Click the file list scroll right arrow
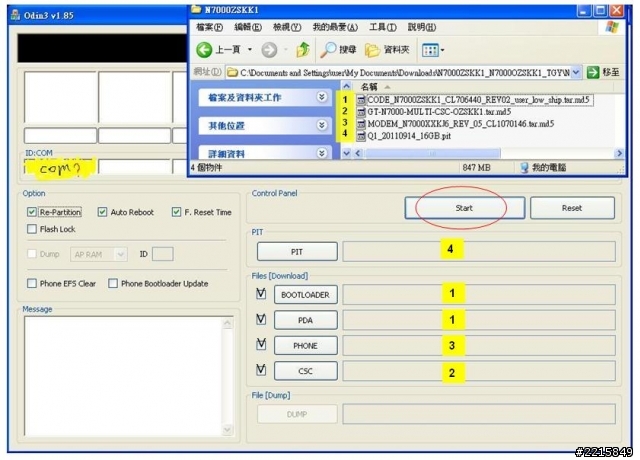640x460 pixels. 619,153
